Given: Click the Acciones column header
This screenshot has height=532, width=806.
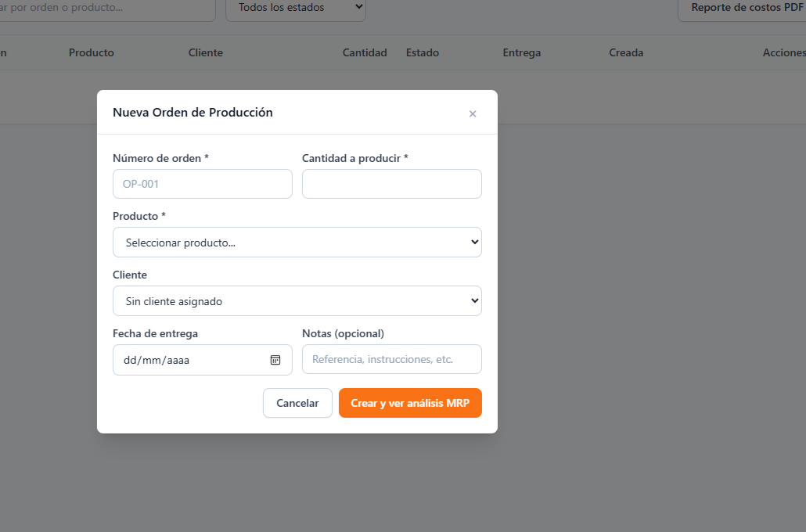Looking at the screenshot, I should click(784, 52).
